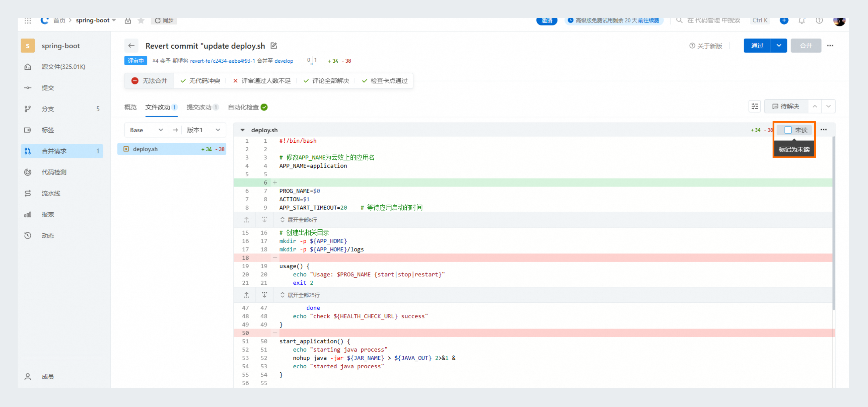Image resolution: width=868 pixels, height=407 pixels.
Task: Open the 前往续费 renewal link
Action: [649, 21]
